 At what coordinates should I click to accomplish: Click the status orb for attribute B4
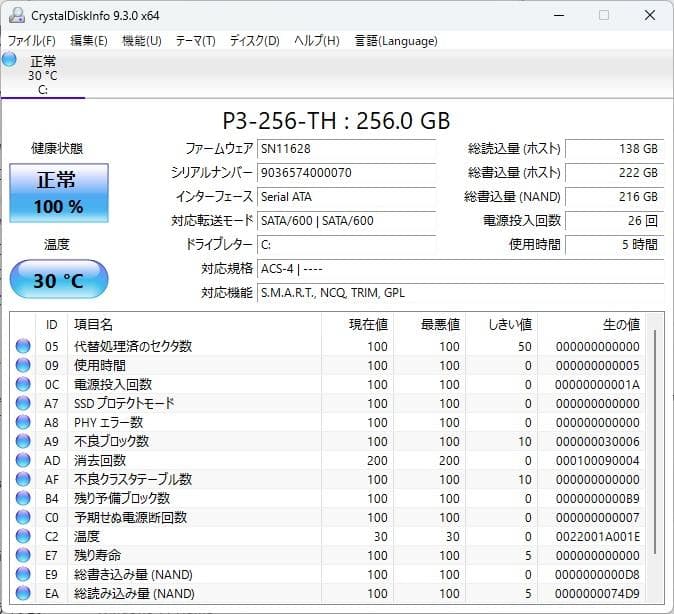(x=23, y=498)
